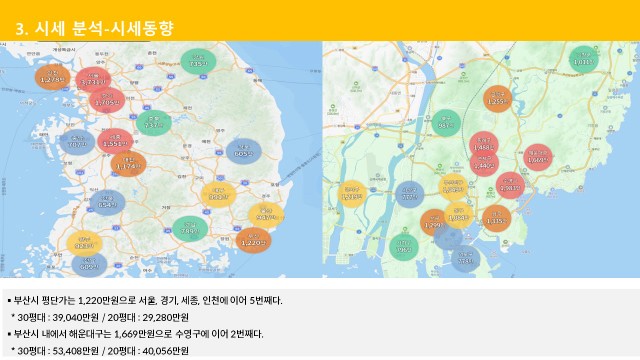Click the Dongnae-gu 1,468만 red bubble
The height and width of the screenshot is (360, 640).
(x=484, y=144)
